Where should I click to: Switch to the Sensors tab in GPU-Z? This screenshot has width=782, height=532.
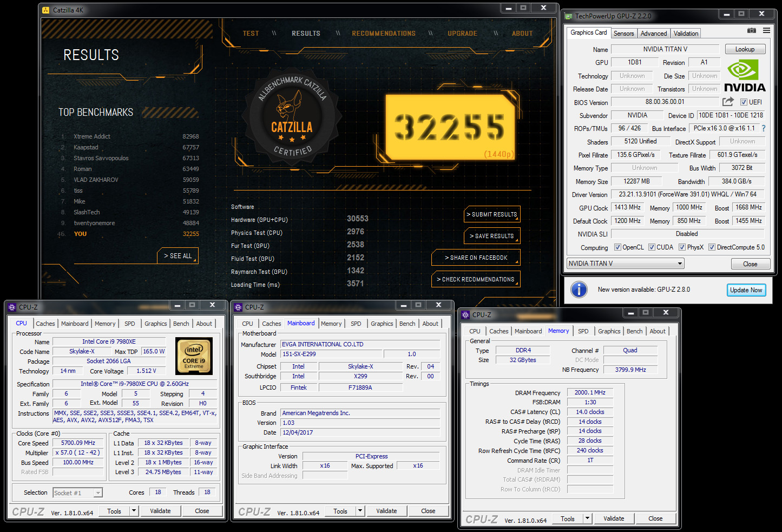623,34
